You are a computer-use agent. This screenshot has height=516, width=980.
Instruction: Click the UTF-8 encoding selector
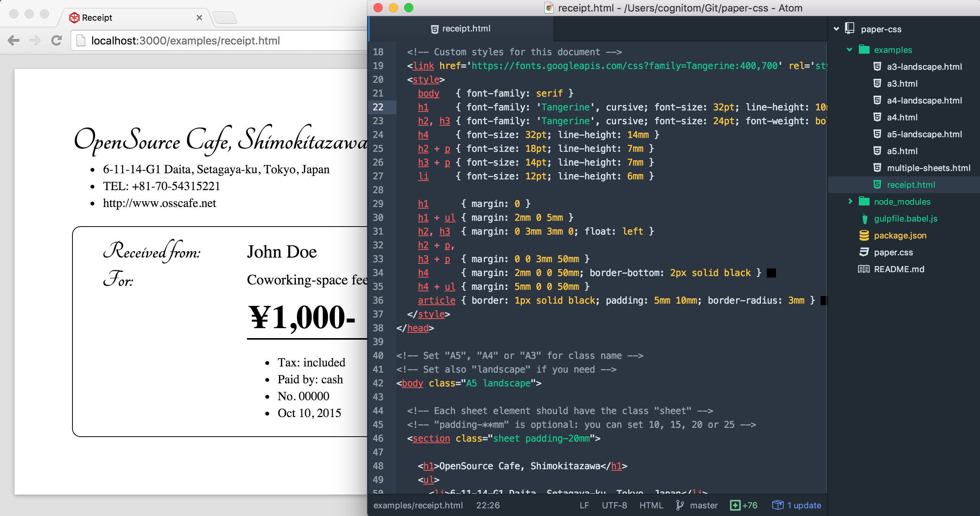[614, 505]
